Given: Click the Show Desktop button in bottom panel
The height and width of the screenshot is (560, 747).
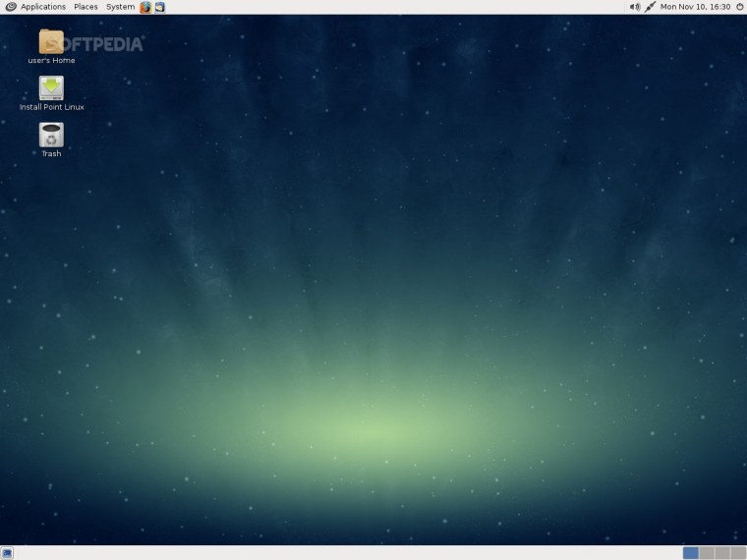Looking at the screenshot, I should point(7,553).
